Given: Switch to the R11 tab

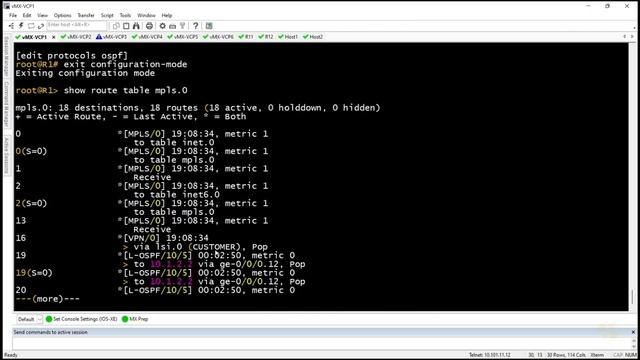Looking at the screenshot, I should point(246,37).
